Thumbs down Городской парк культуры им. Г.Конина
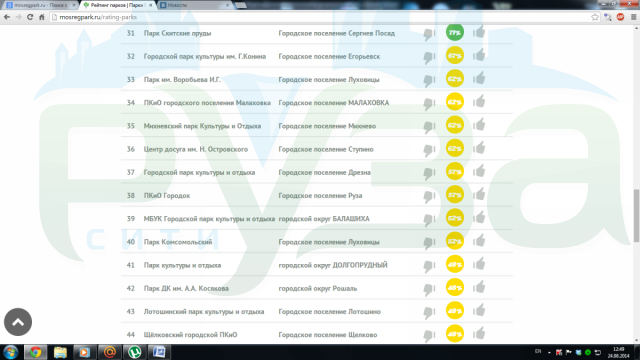The height and width of the screenshot is (360, 640). (x=429, y=58)
